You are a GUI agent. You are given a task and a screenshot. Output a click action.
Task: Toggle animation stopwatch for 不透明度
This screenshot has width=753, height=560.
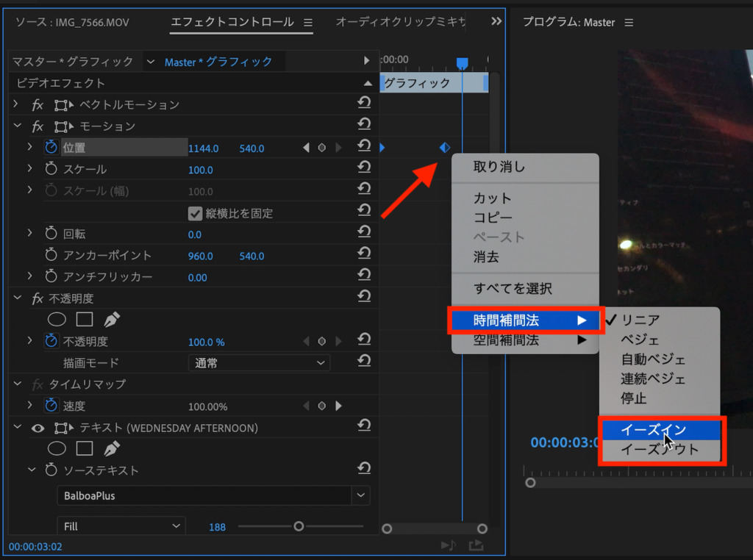coord(51,341)
